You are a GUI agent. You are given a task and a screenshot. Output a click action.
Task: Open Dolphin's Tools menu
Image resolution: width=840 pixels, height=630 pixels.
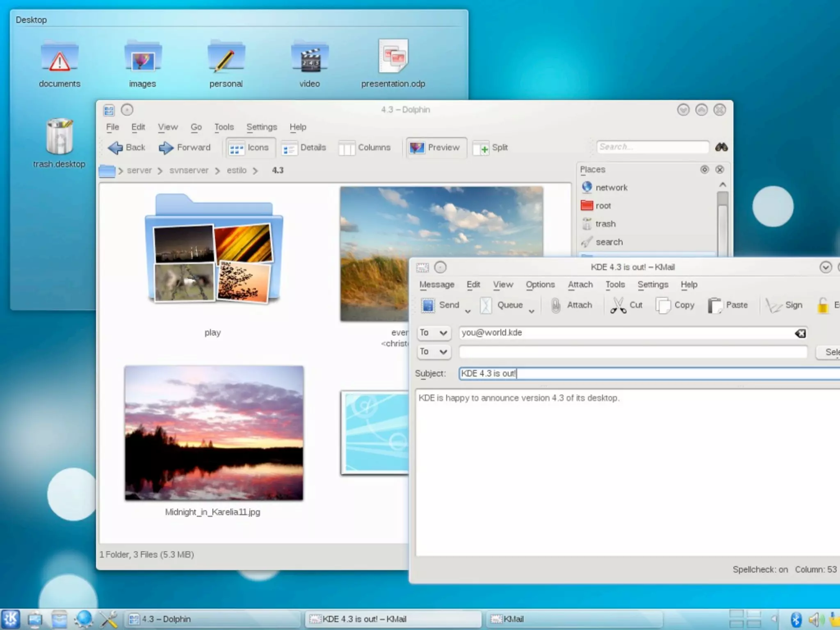[x=224, y=127]
